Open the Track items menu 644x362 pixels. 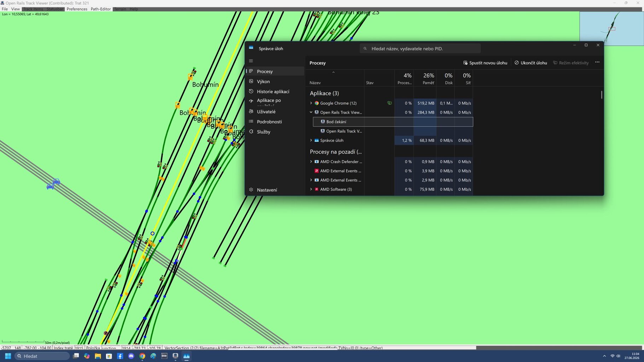[33, 9]
